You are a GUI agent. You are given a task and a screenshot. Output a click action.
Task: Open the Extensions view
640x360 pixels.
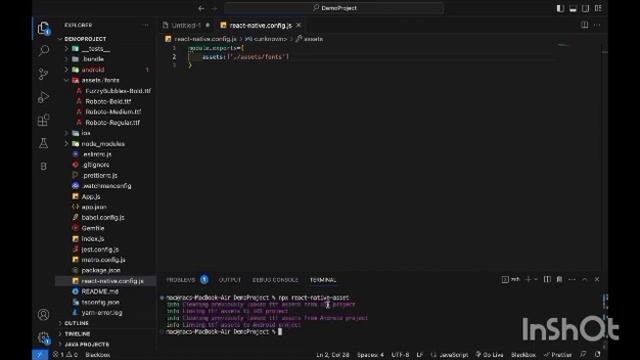click(x=43, y=120)
